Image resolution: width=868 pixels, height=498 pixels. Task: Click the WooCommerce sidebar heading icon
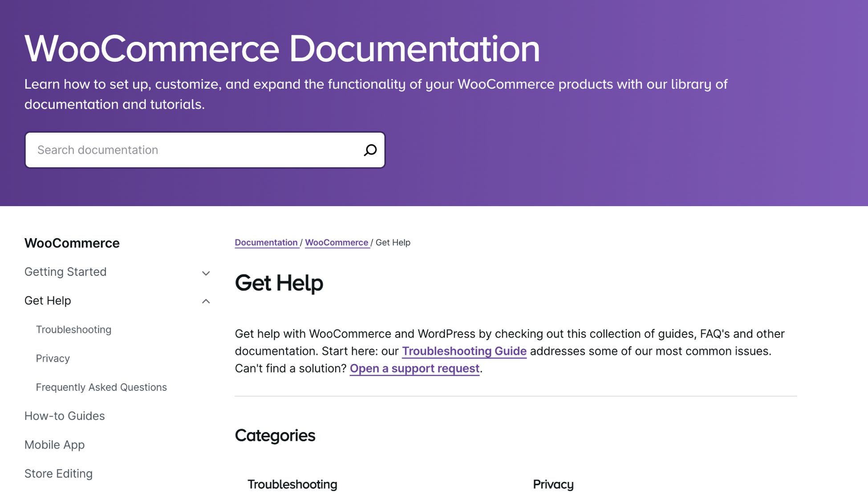pyautogui.click(x=72, y=243)
